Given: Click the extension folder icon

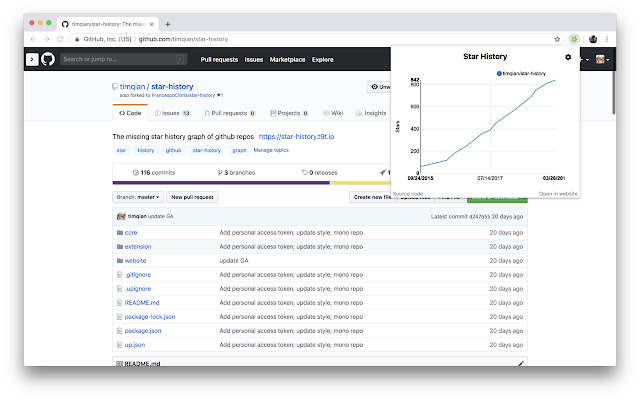Looking at the screenshot, I should click(x=120, y=247).
